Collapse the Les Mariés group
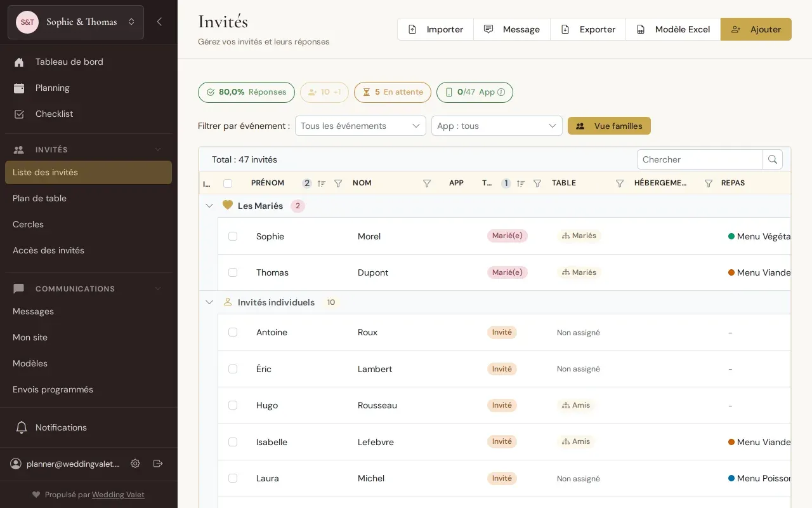This screenshot has height=508, width=812. [209, 206]
